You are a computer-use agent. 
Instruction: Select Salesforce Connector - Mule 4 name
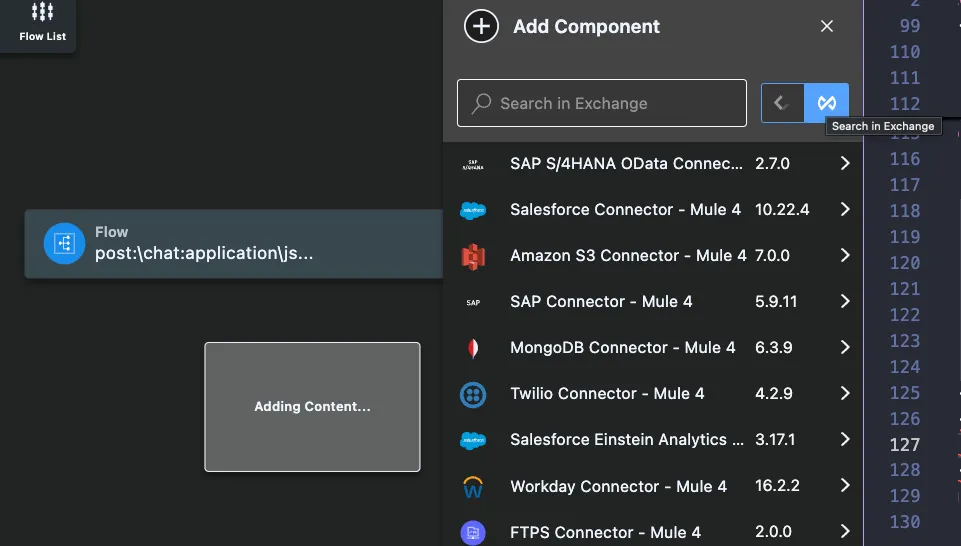pyautogui.click(x=625, y=210)
